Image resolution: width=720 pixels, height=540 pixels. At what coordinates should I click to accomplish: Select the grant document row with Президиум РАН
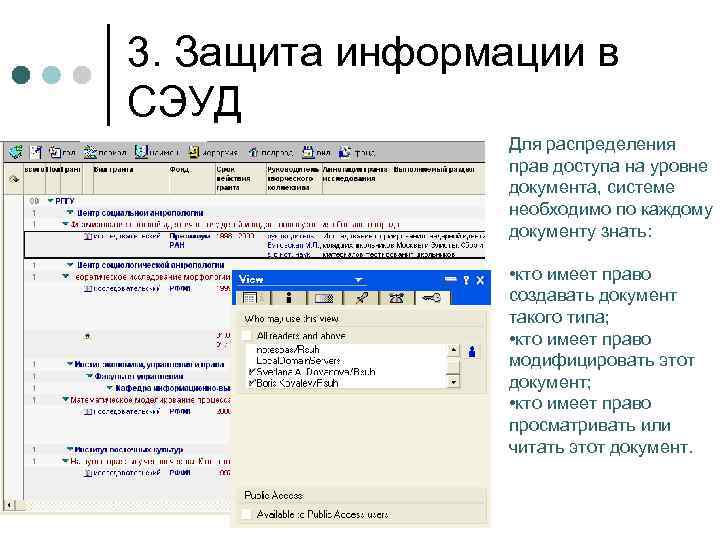[x=255, y=245]
